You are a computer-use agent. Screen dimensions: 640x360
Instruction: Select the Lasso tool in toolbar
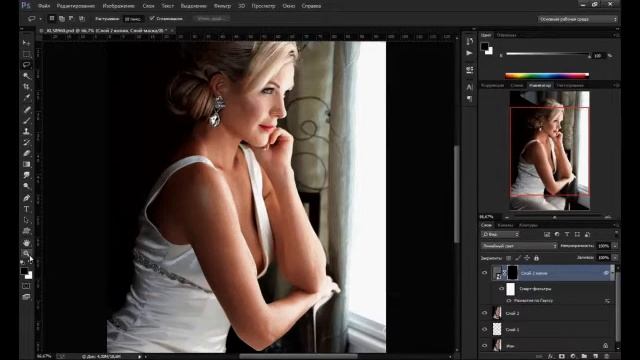[27, 65]
